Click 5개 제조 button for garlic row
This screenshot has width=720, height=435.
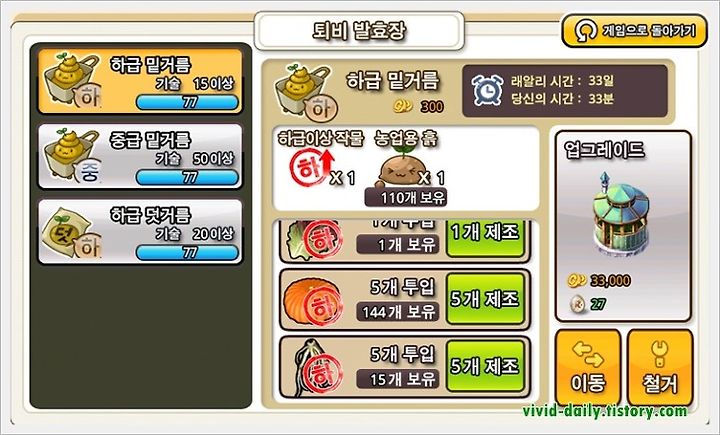(485, 366)
